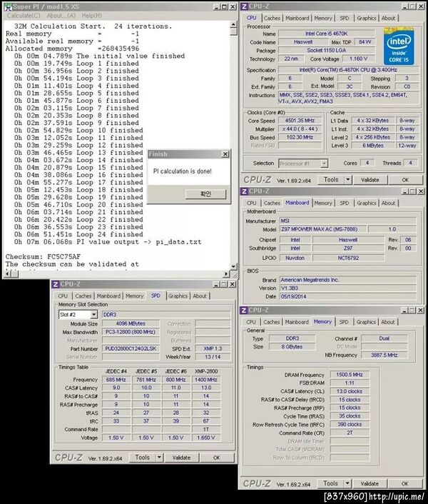Click the Intel Core i5 logo badge
Screen dimensions: 428x504
[399, 46]
